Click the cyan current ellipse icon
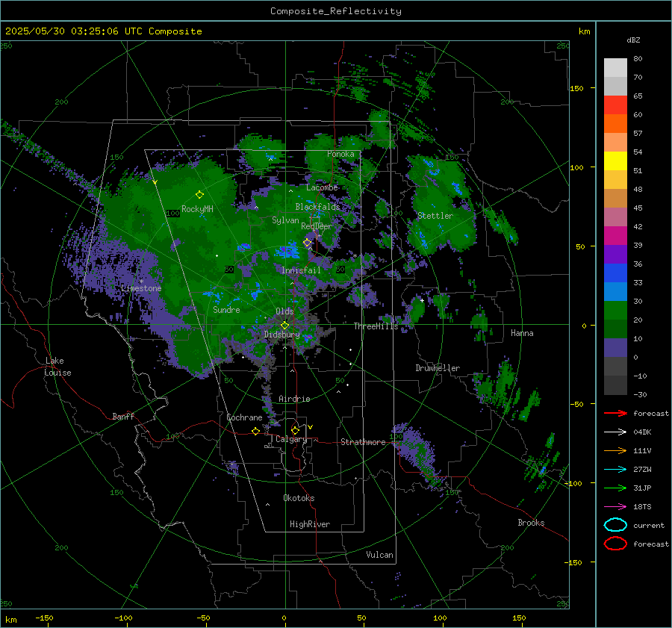The height and width of the screenshot is (628, 672). tap(615, 525)
